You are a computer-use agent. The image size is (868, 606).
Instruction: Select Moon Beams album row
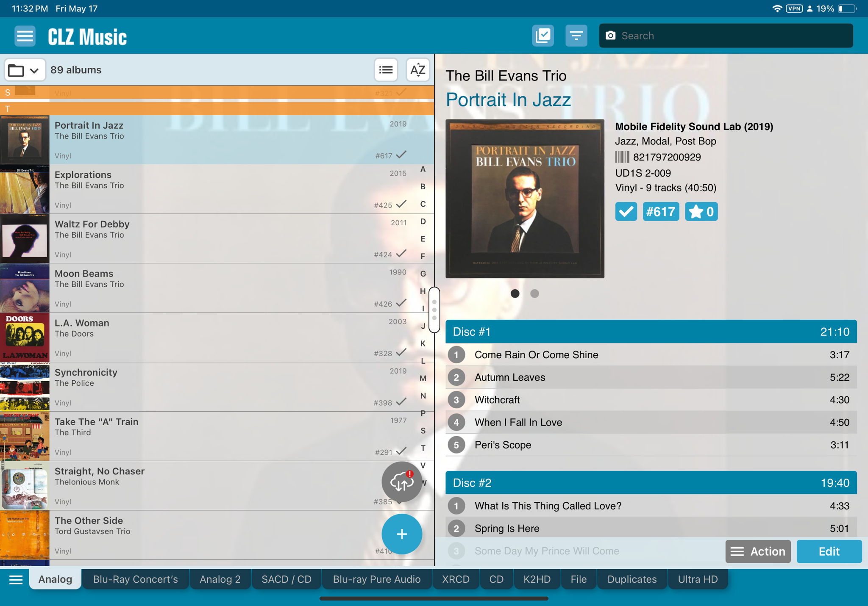click(217, 288)
